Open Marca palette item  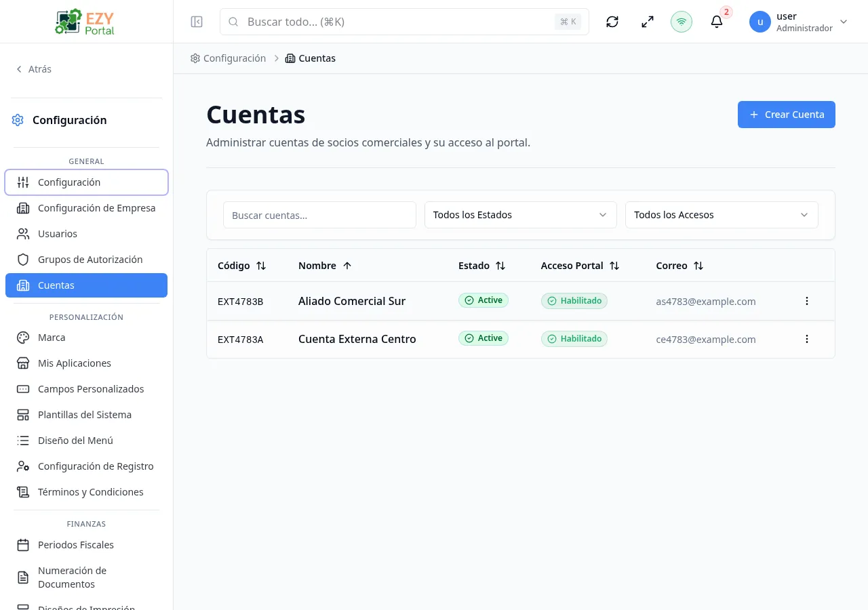pos(86,338)
